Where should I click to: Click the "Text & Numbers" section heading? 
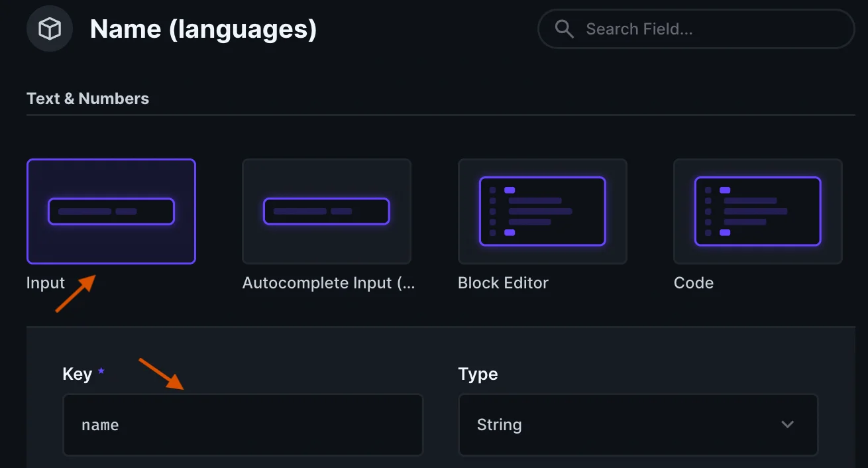tap(87, 99)
